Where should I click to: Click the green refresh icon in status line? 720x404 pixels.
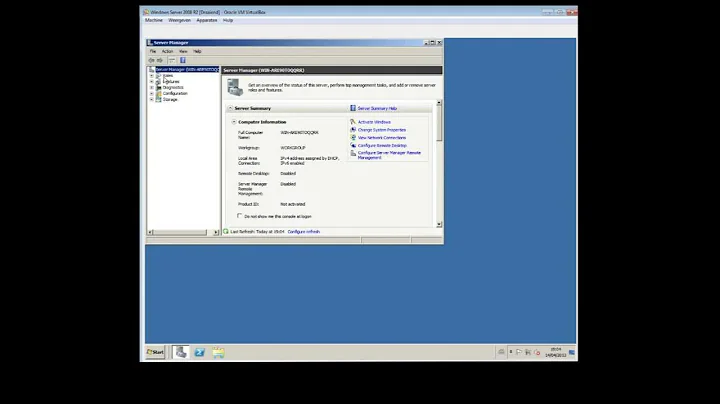[225, 231]
